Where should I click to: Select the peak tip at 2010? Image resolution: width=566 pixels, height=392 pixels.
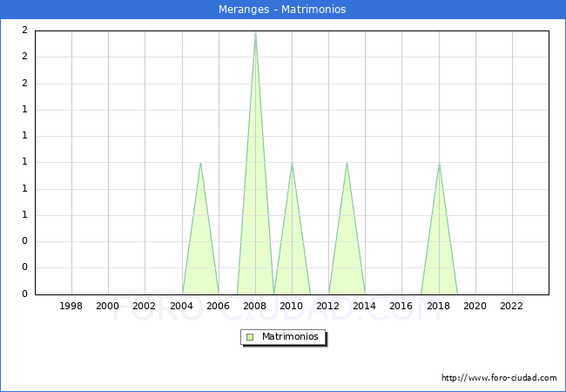292,163
